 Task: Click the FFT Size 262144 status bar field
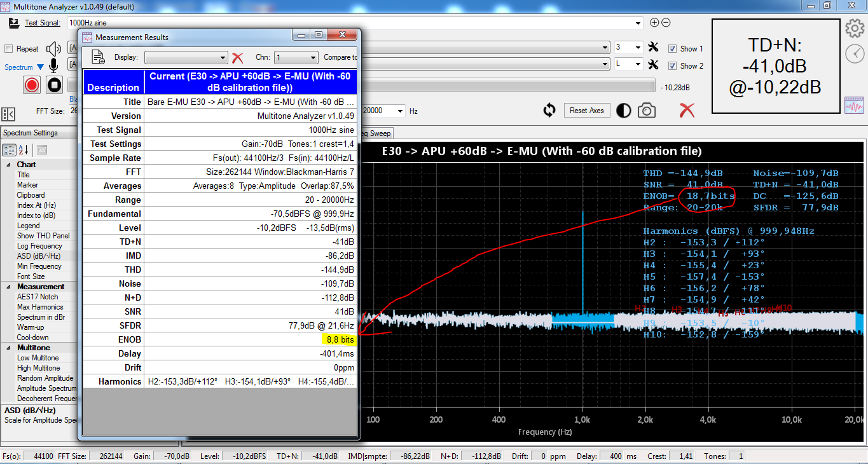[x=107, y=456]
